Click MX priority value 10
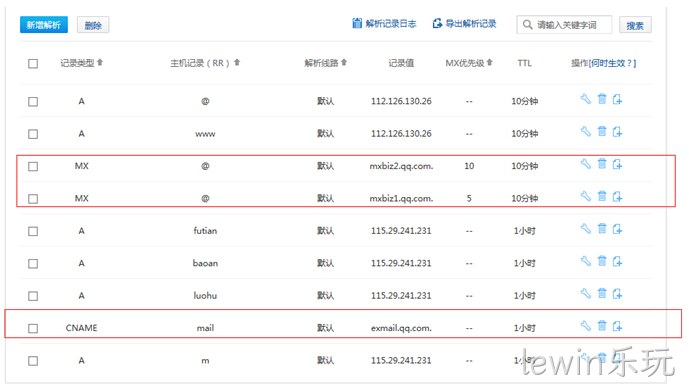Image resolution: width=689 pixels, height=391 pixels. tap(469, 166)
